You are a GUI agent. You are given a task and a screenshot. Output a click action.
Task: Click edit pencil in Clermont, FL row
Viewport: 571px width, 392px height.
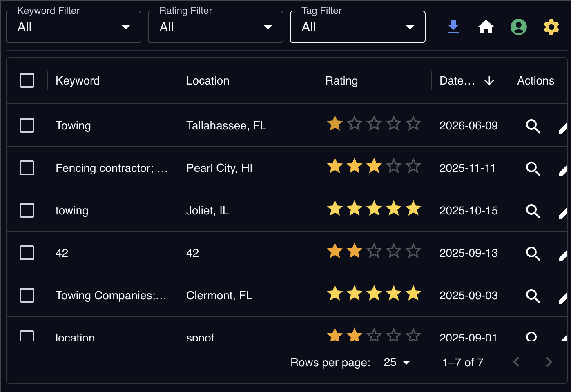tap(563, 298)
